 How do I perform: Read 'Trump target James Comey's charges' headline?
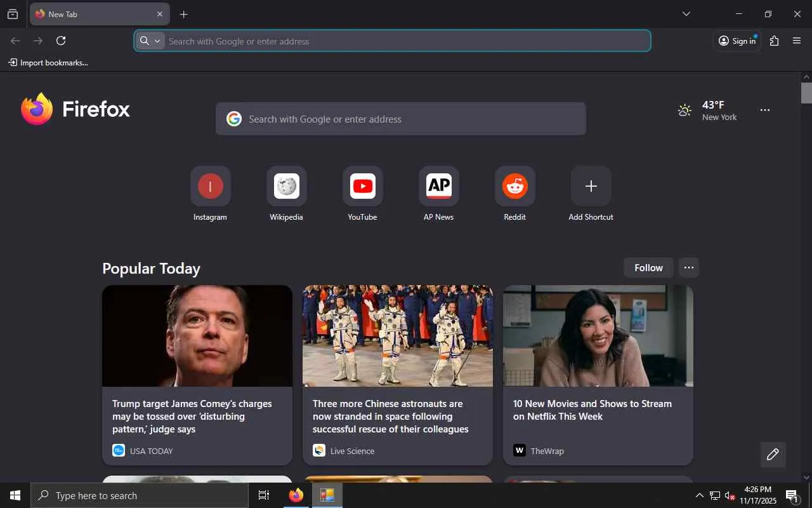192,417
